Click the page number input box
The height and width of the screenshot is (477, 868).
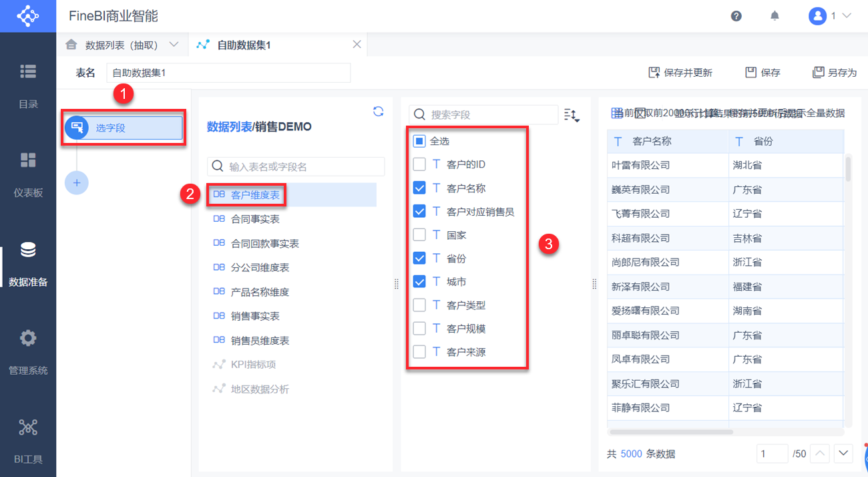pos(773,454)
